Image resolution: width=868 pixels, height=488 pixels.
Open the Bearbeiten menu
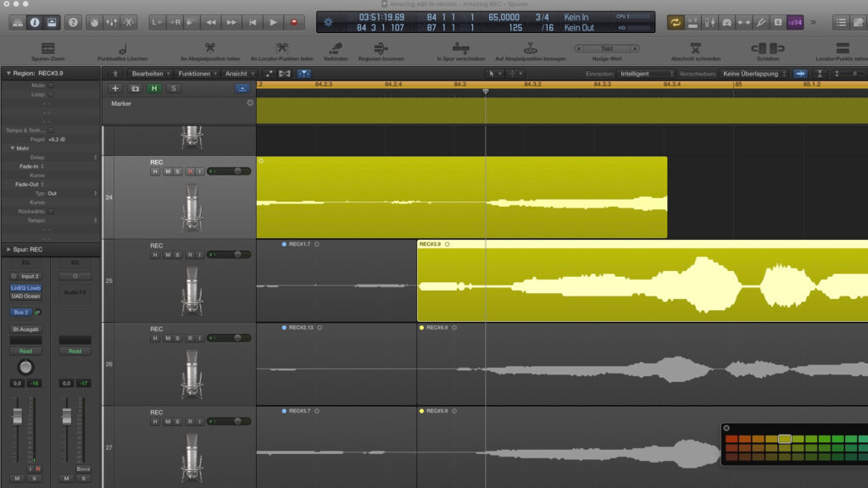click(150, 74)
